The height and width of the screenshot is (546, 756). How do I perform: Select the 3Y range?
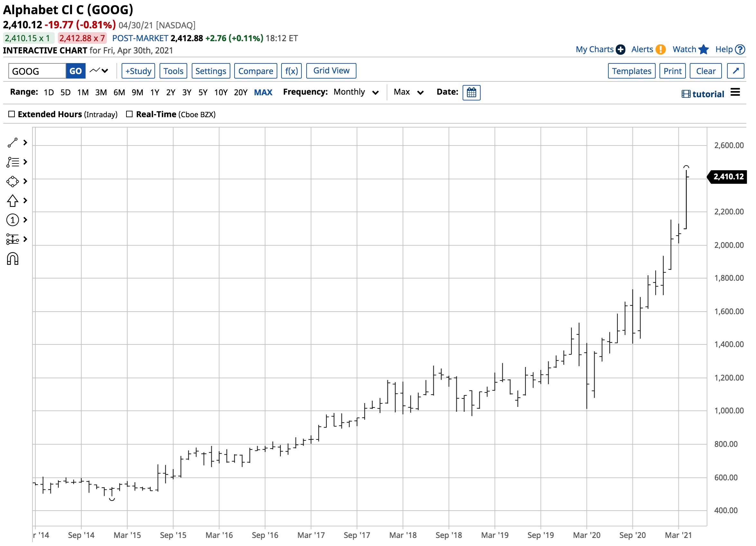coord(187,93)
